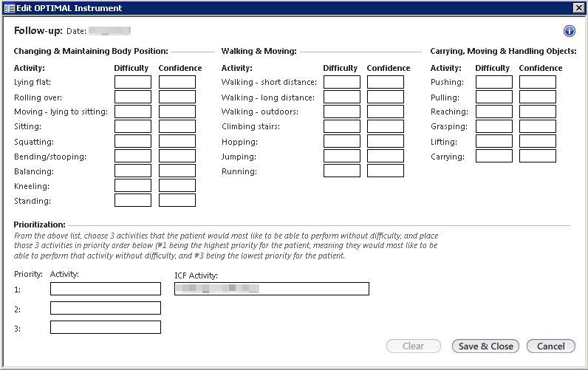The image size is (588, 370).
Task: Click Pushing Confidence field
Action: coord(538,82)
